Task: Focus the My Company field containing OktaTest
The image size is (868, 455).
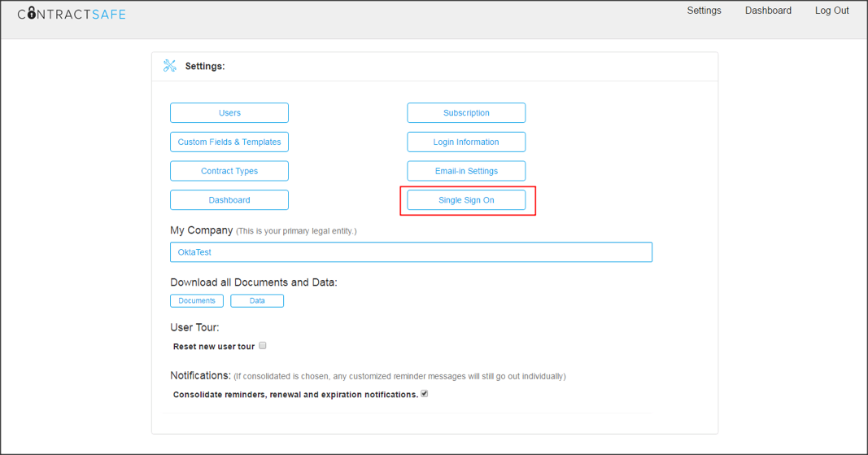Action: 411,252
